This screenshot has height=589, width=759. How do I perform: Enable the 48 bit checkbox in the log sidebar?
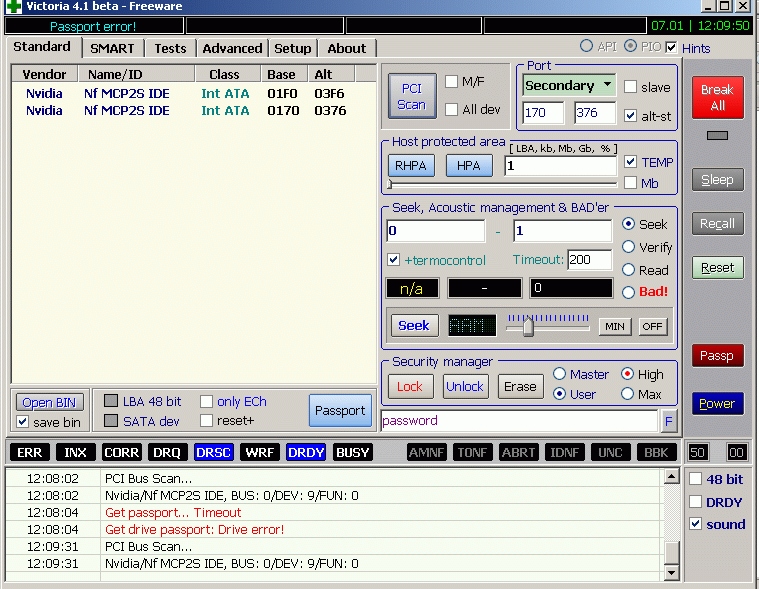coord(696,479)
